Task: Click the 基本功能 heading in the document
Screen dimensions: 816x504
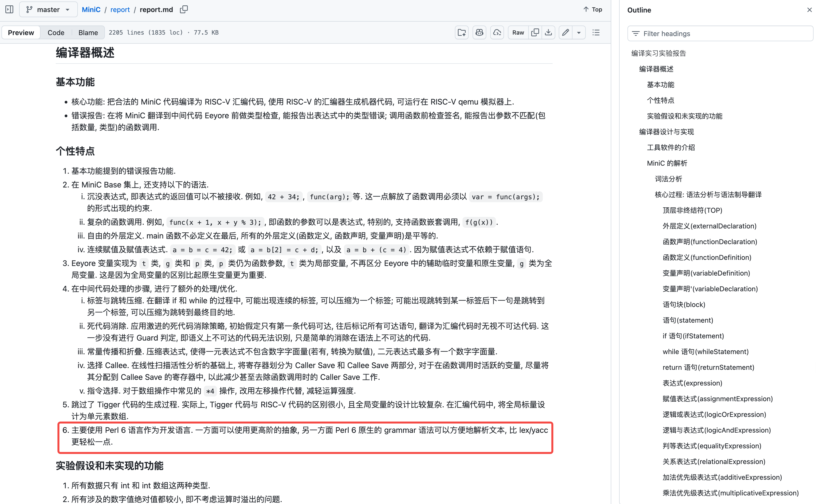Action: point(75,82)
